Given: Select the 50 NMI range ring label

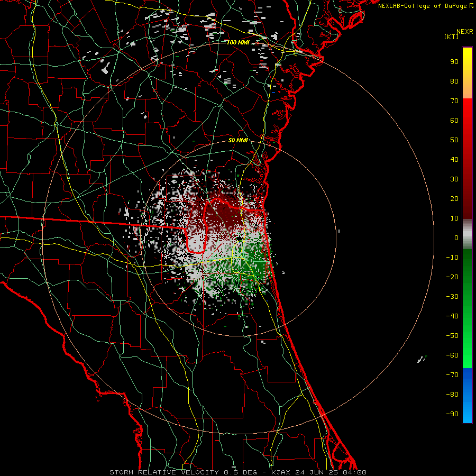Looking at the screenshot, I should 238,140.
